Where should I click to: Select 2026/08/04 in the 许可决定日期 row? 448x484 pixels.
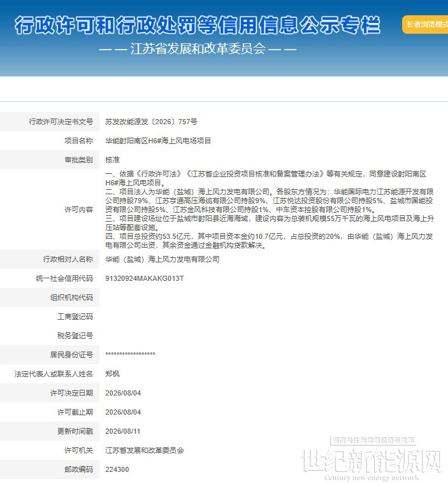(123, 394)
